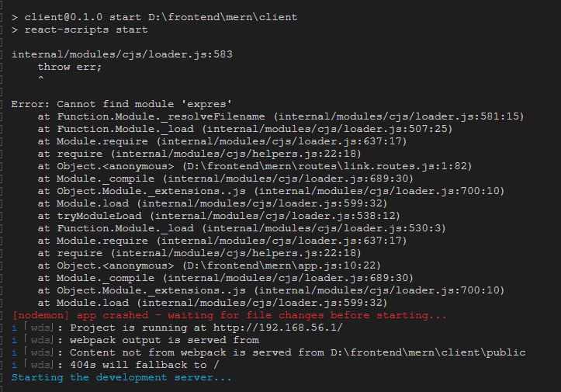
Task: Click the info icon beside '404s will fallback'
Action: tap(14, 365)
